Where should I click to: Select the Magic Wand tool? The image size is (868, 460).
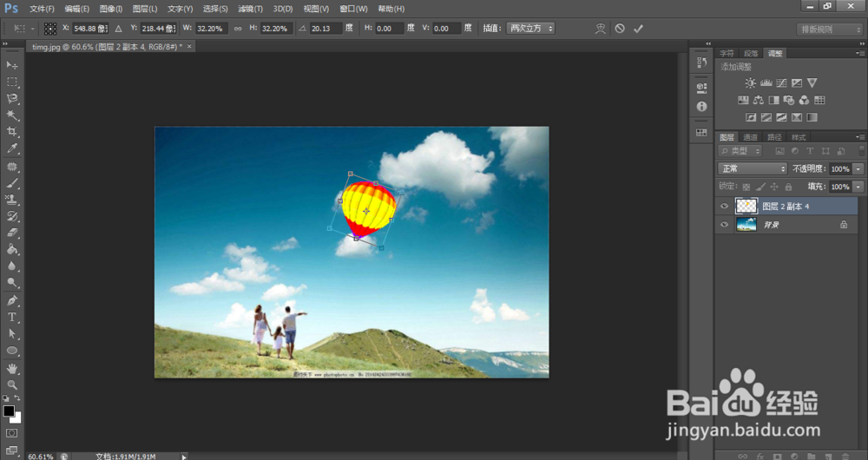click(11, 115)
